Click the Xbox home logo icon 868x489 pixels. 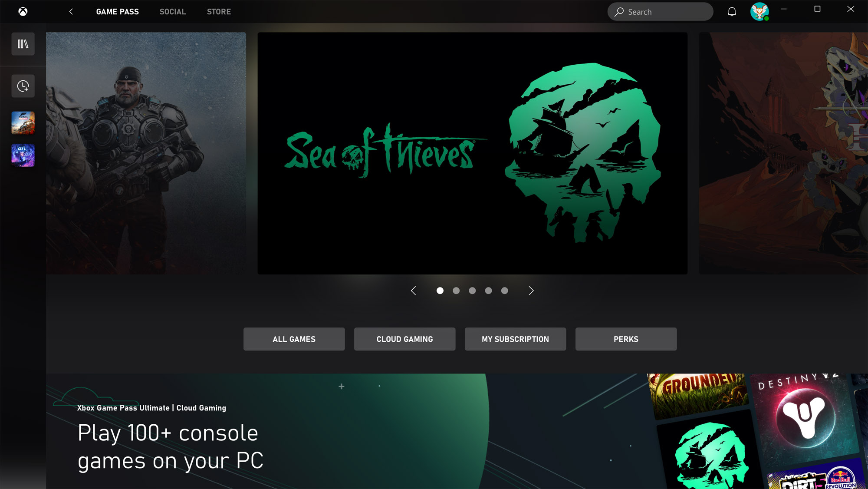coord(23,11)
